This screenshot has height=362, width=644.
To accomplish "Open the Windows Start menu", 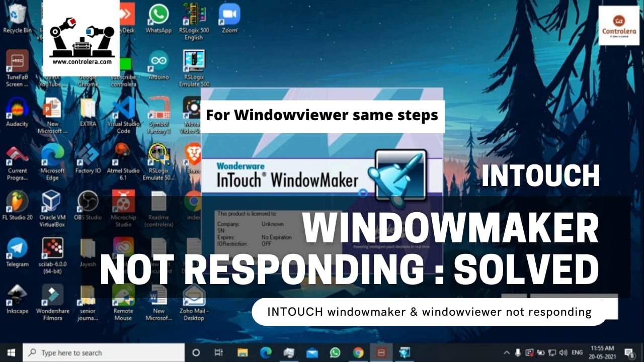I will click(11, 352).
